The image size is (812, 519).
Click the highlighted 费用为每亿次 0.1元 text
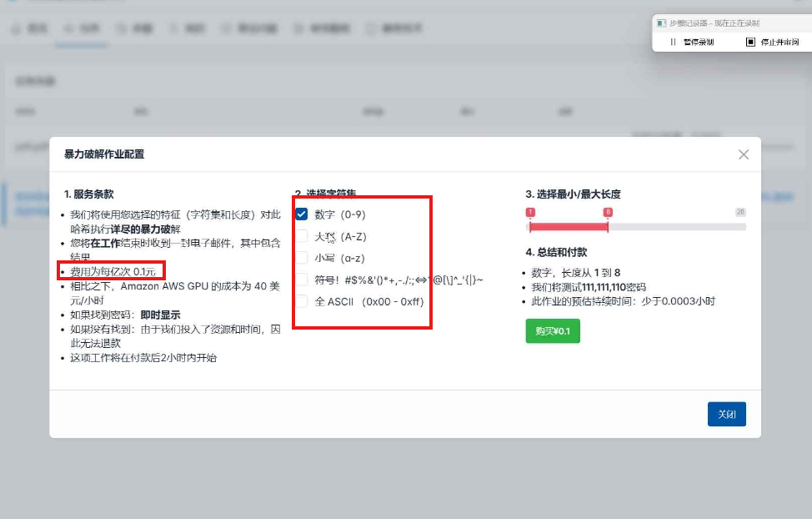[x=112, y=271]
